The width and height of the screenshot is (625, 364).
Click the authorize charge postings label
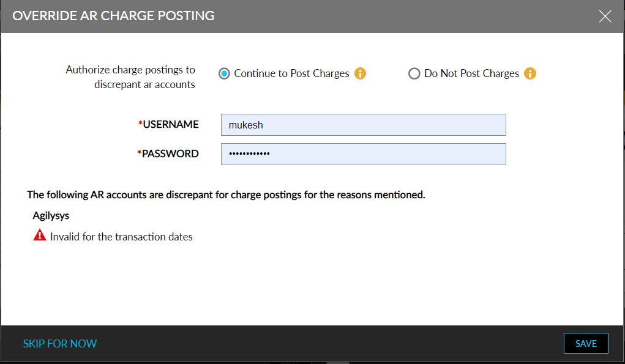pyautogui.click(x=130, y=76)
